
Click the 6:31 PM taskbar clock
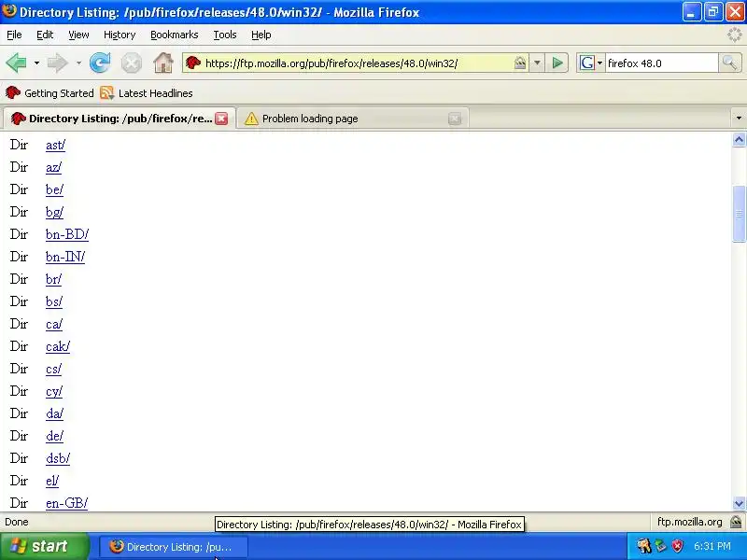coord(712,546)
